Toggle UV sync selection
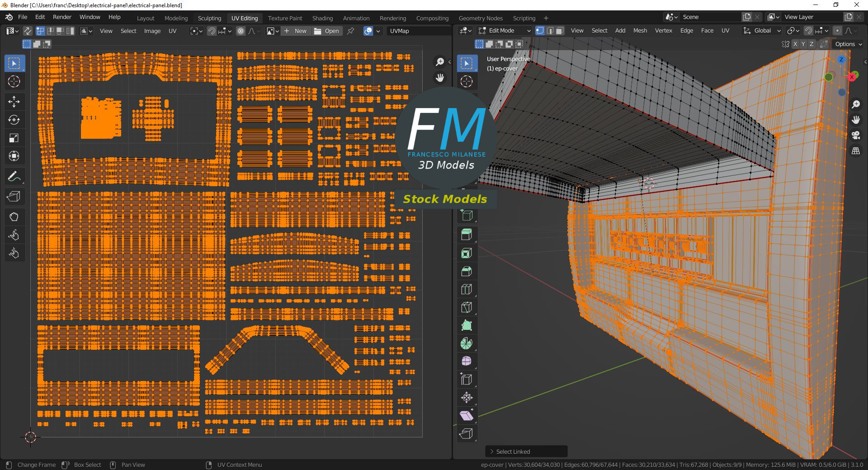The width and height of the screenshot is (868, 470). [28, 31]
